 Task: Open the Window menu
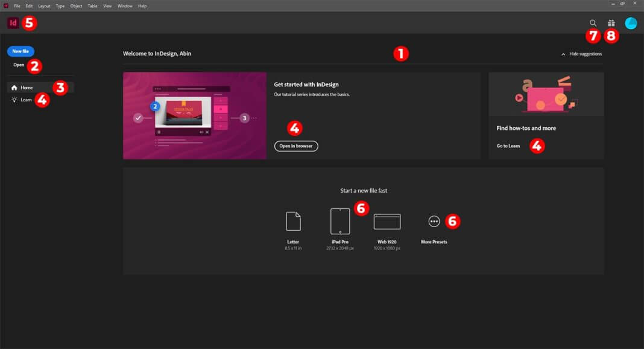click(x=125, y=5)
